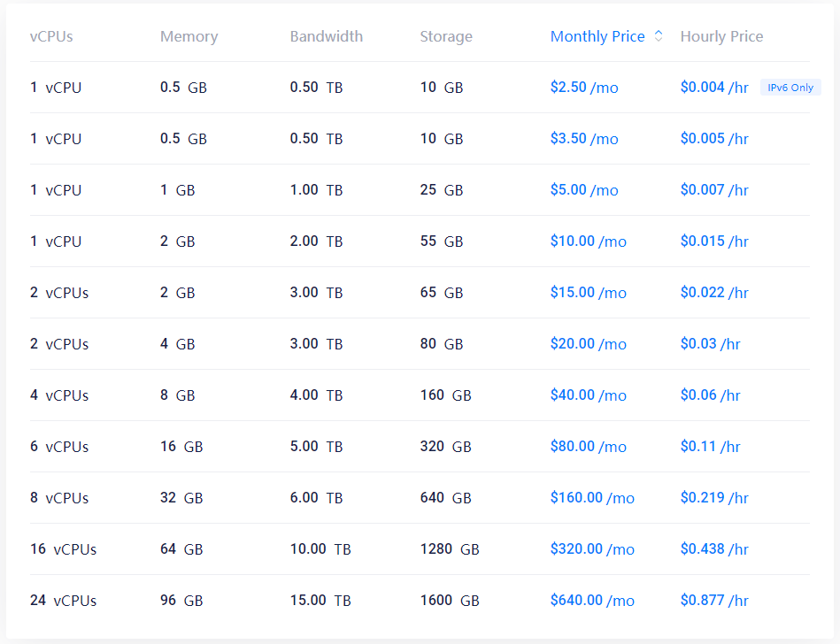The height and width of the screenshot is (644, 840).
Task: Click the Memory column header
Action: pos(189,36)
